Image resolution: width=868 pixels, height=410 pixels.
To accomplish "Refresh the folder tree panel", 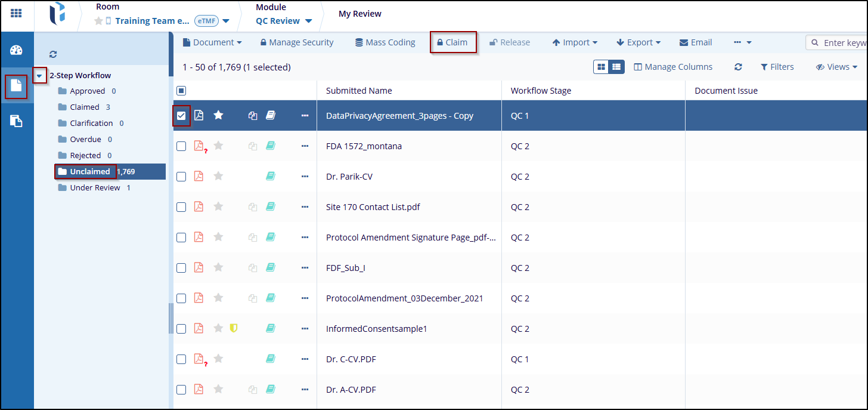I will click(x=53, y=54).
